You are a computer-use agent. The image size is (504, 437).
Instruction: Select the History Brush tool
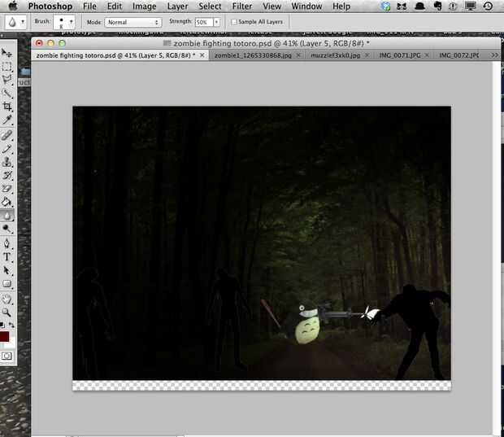[x=7, y=176]
